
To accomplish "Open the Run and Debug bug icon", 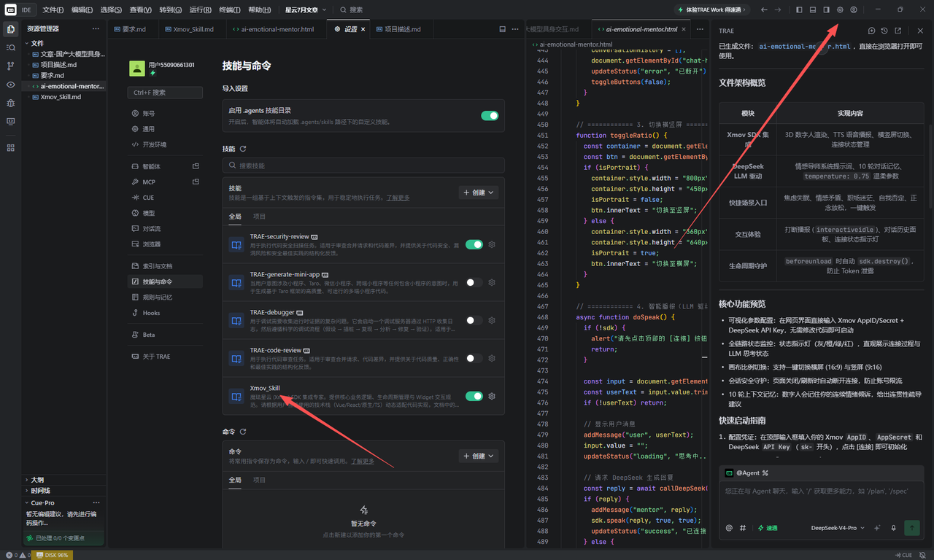I will pyautogui.click(x=10, y=103).
